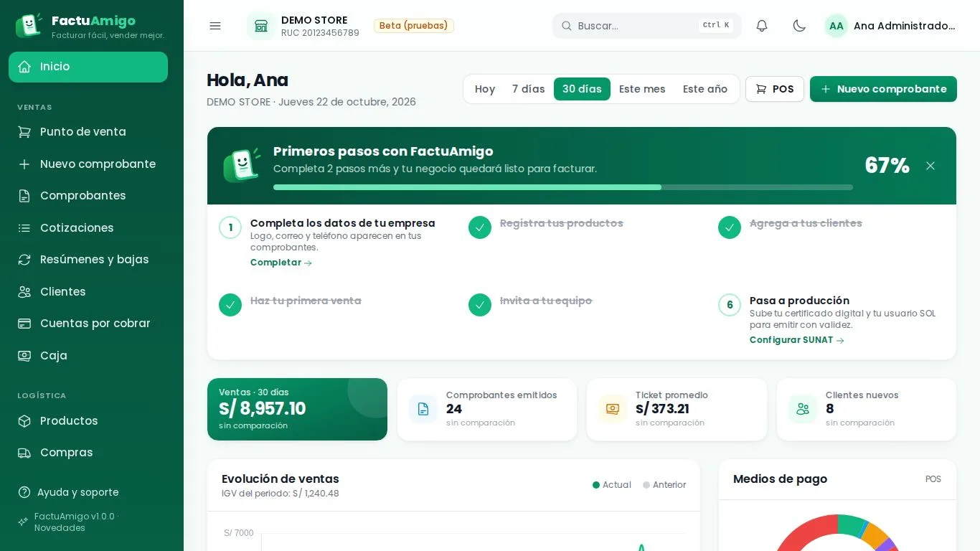
Task: Click the Completar link
Action: [x=281, y=263]
